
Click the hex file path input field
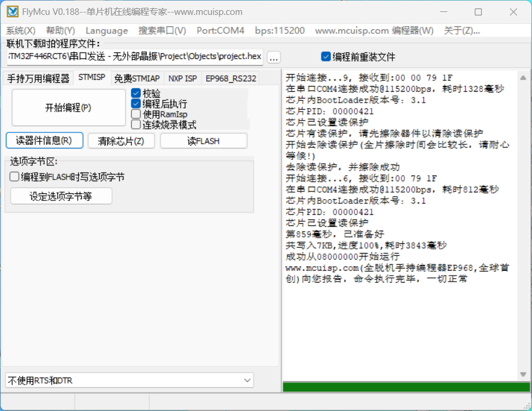135,56
